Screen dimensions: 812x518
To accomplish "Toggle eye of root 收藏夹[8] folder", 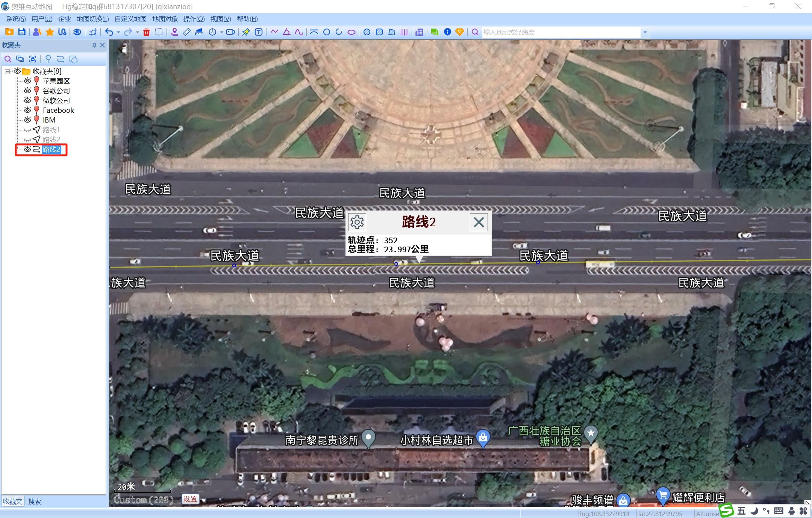I will pyautogui.click(x=17, y=71).
